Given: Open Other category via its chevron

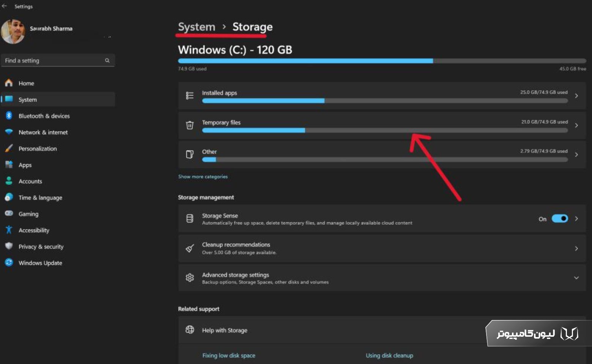Looking at the screenshot, I should (576, 154).
